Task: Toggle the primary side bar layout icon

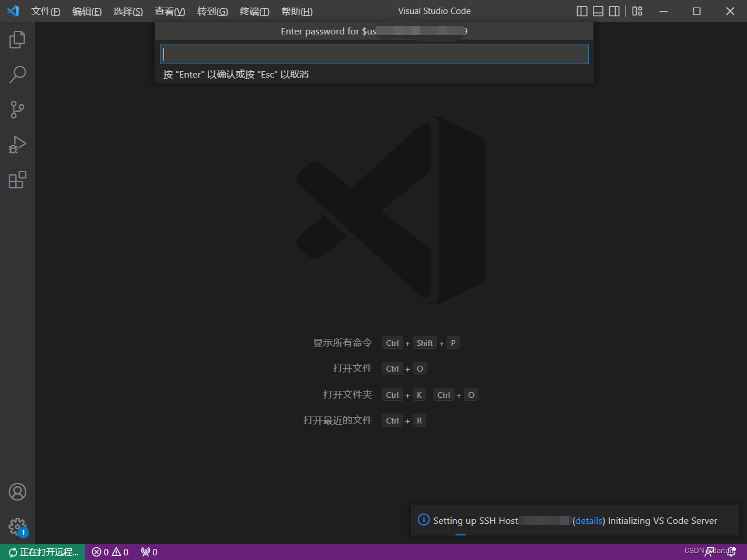Action: click(x=582, y=11)
